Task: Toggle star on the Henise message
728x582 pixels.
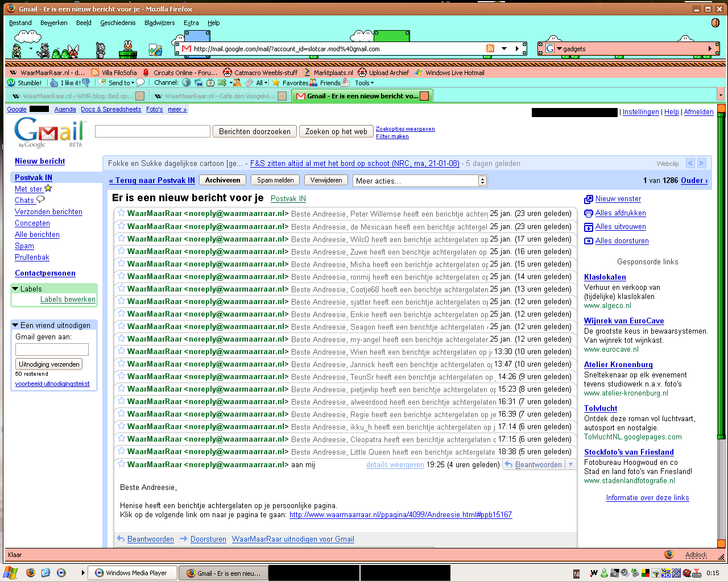Action: click(121, 464)
